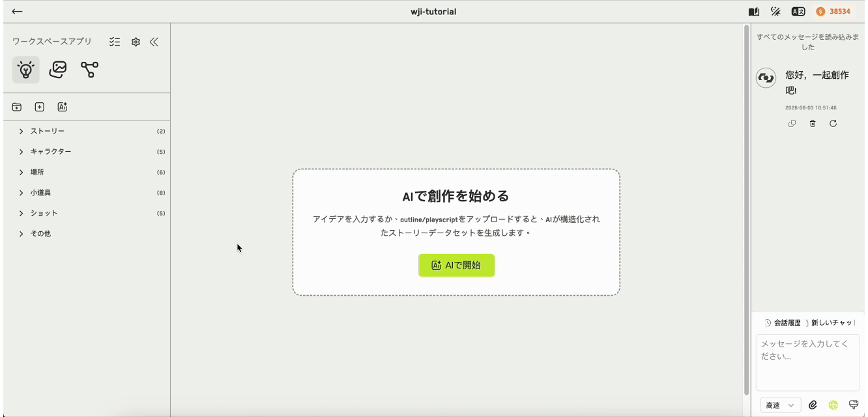
Task: Expand the ストーリー tree section
Action: click(x=22, y=132)
